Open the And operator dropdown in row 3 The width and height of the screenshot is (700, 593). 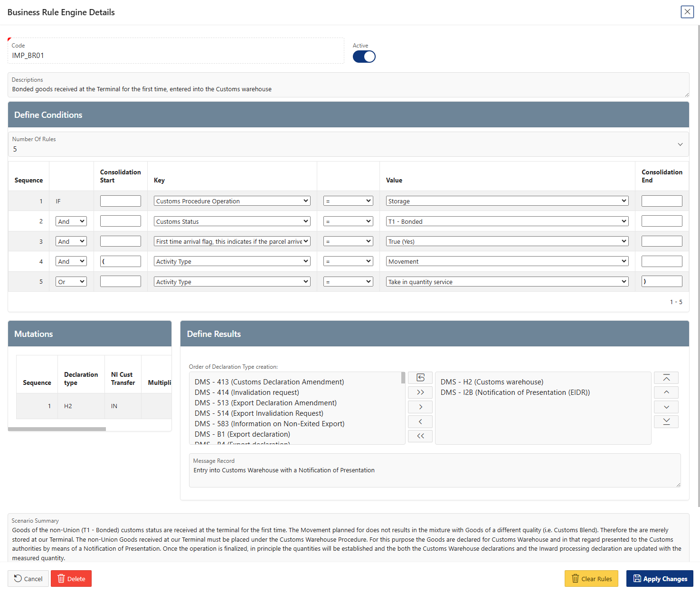[x=71, y=241]
